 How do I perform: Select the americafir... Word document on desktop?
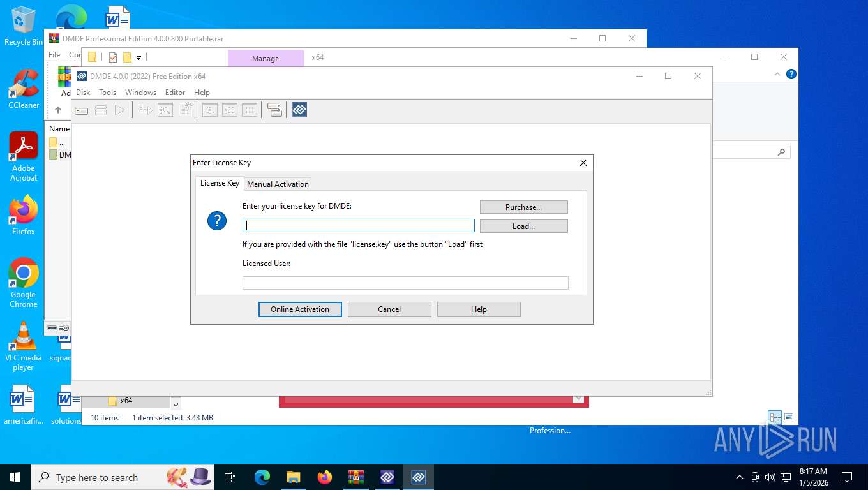pos(24,405)
